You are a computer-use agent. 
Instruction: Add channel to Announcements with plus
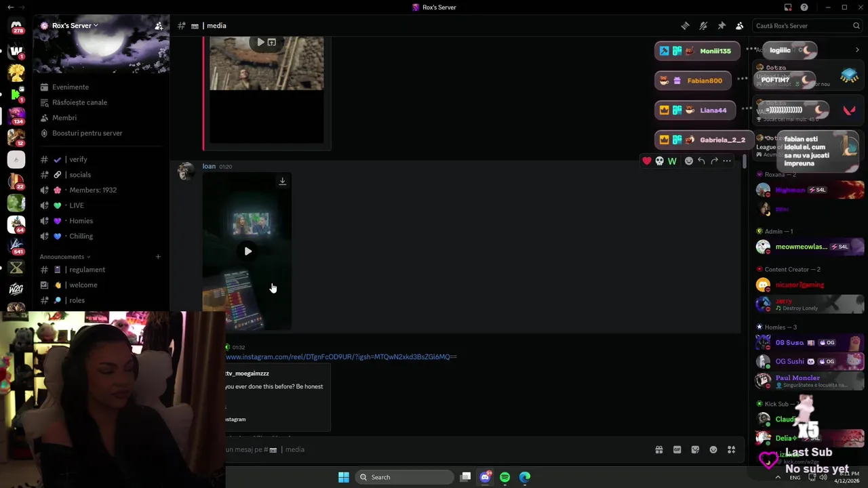click(x=158, y=257)
